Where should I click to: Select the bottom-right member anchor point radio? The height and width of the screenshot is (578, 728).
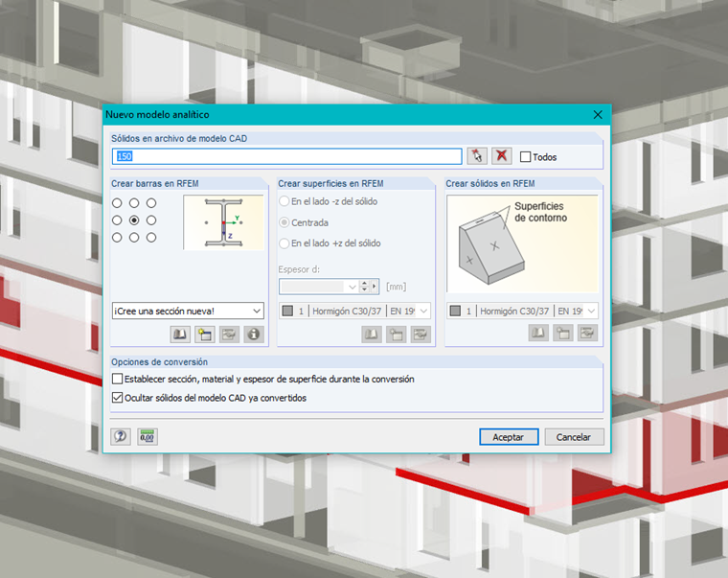(151, 238)
